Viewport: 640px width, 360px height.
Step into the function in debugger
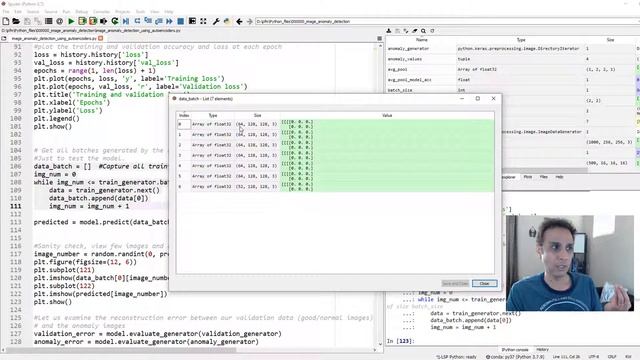(x=148, y=21)
